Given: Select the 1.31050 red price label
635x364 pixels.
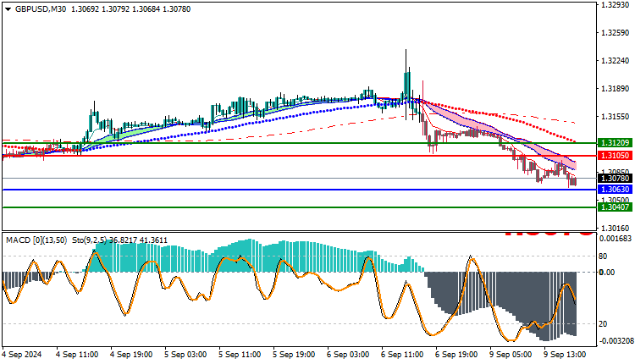Looking at the screenshot, I should tap(615, 156).
